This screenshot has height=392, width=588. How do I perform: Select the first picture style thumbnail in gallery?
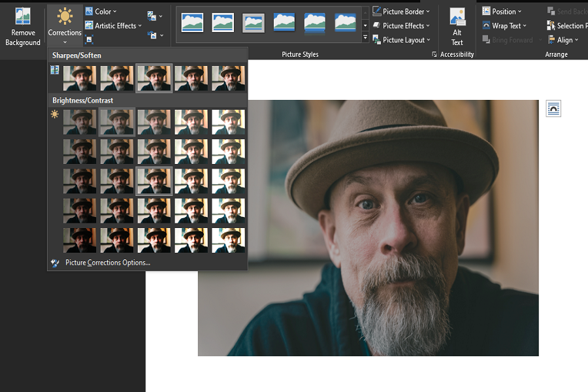(192, 23)
